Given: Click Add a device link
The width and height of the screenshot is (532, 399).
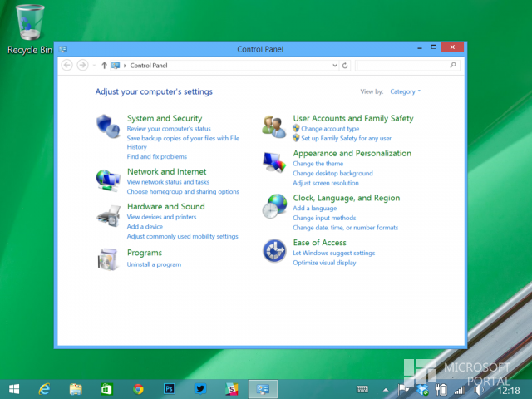Looking at the screenshot, I should (x=145, y=226).
